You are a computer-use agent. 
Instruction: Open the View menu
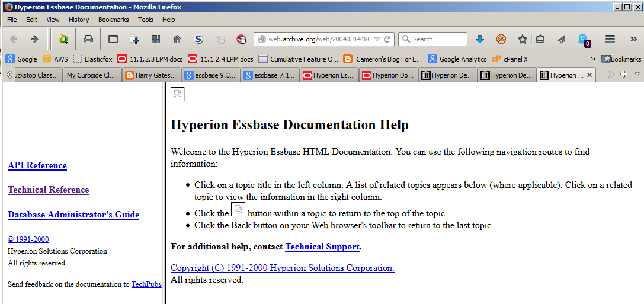tap(53, 20)
